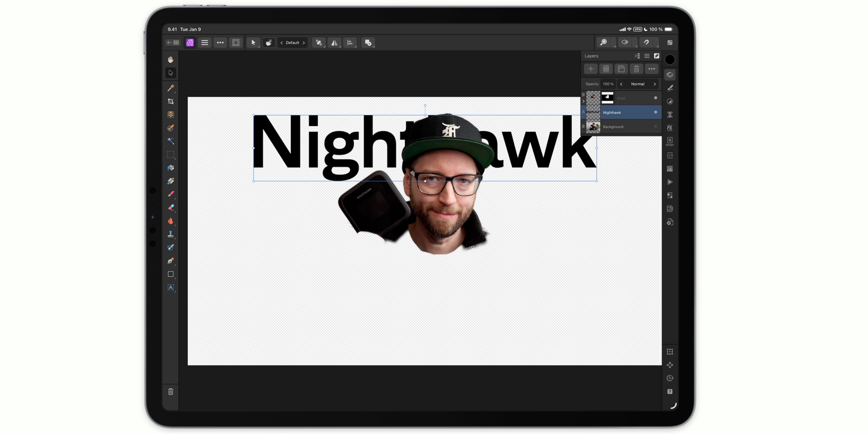This screenshot has height=434, width=868.
Task: Select the Flood Fill tool
Action: pyautogui.click(x=171, y=168)
